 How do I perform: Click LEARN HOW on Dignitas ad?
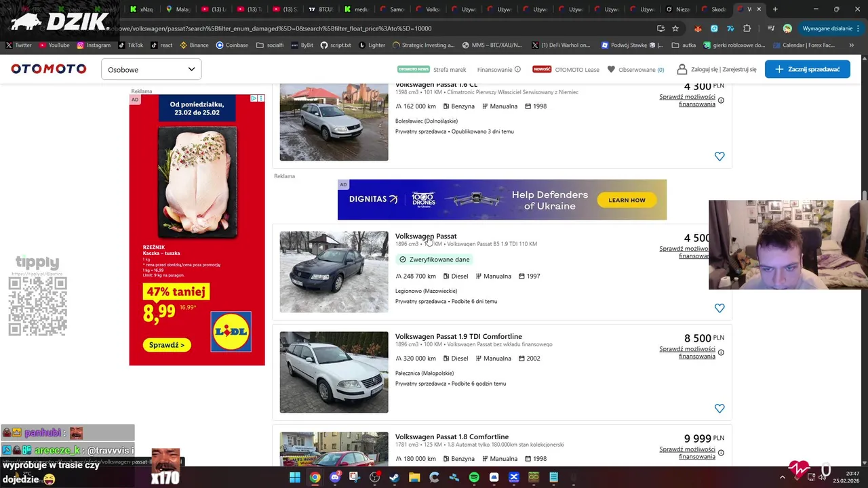(627, 200)
